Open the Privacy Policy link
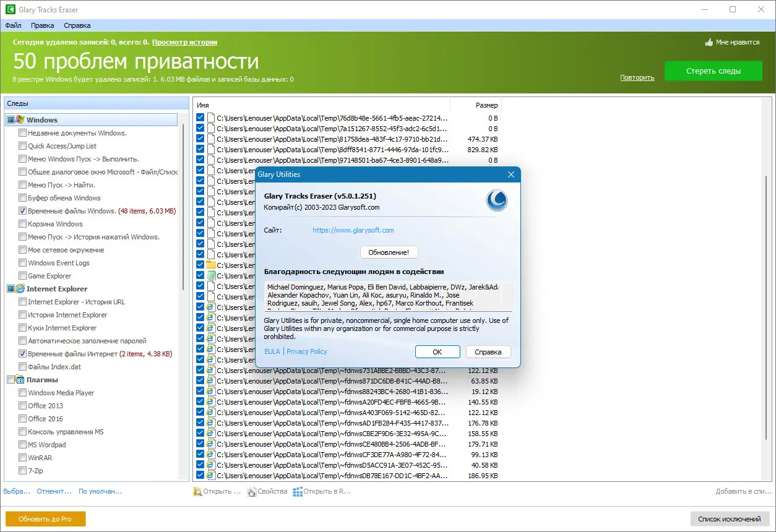 coord(307,351)
